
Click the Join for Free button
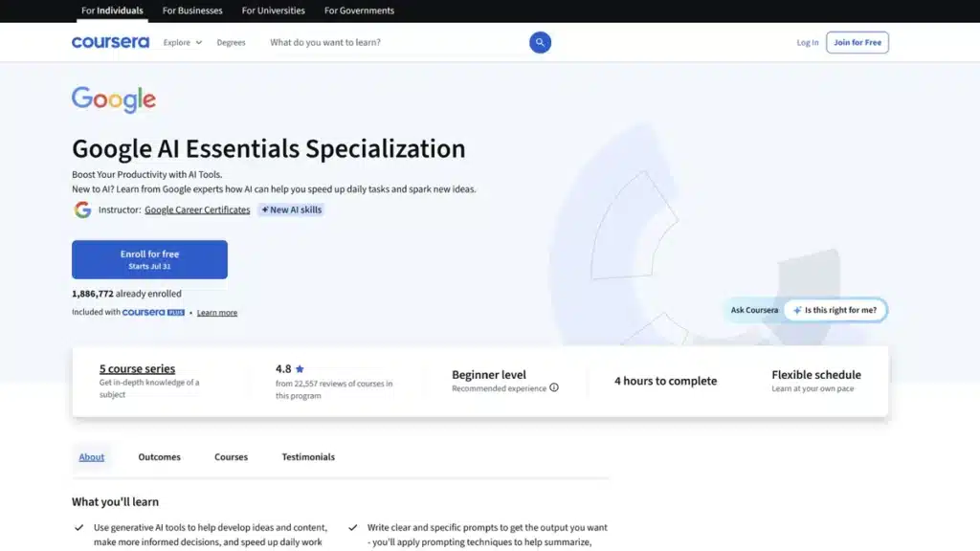[857, 42]
